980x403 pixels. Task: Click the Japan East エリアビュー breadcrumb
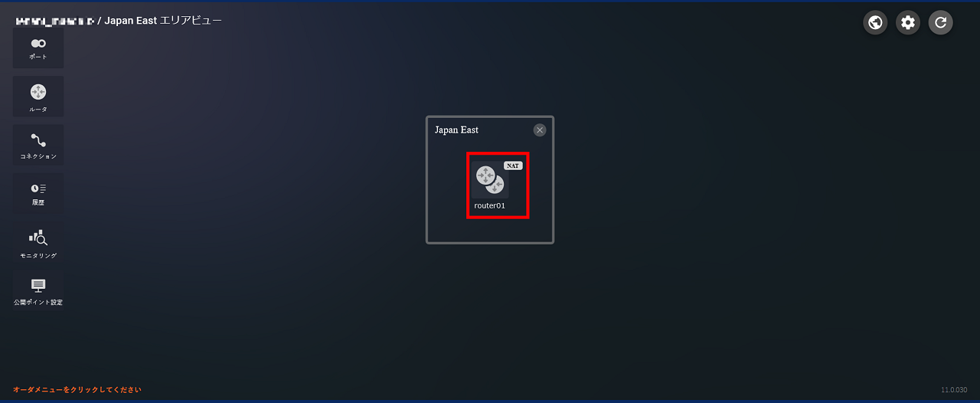click(163, 21)
